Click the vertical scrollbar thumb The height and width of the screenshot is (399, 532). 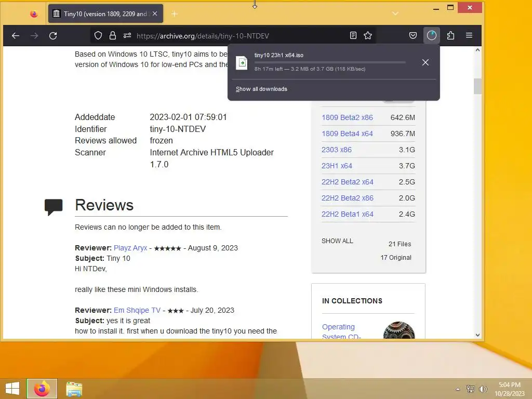pyautogui.click(x=478, y=86)
